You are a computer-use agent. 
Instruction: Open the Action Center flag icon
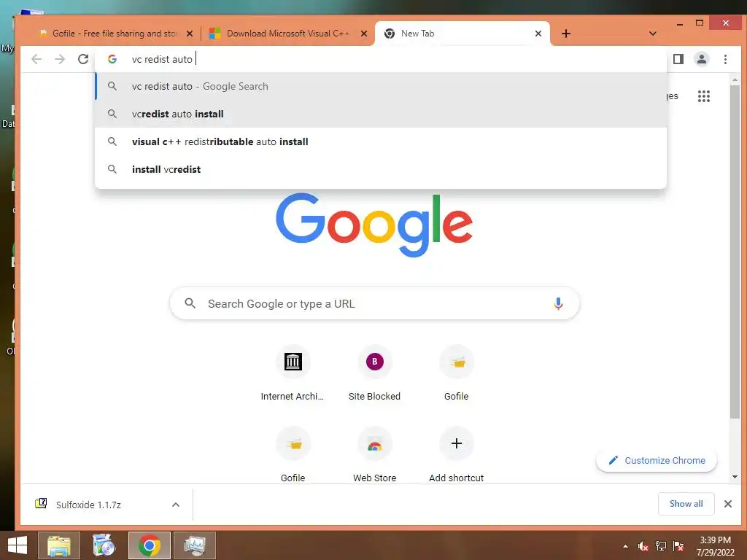(x=678, y=547)
